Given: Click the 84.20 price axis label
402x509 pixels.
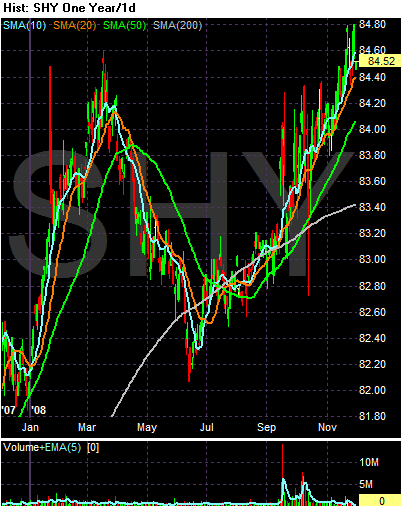Looking at the screenshot, I should [x=372, y=103].
